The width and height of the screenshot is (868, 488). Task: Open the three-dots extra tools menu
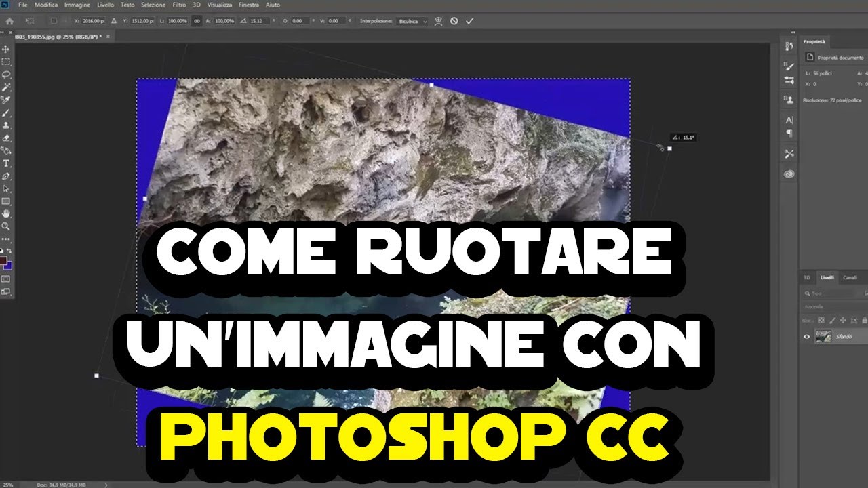(x=5, y=240)
